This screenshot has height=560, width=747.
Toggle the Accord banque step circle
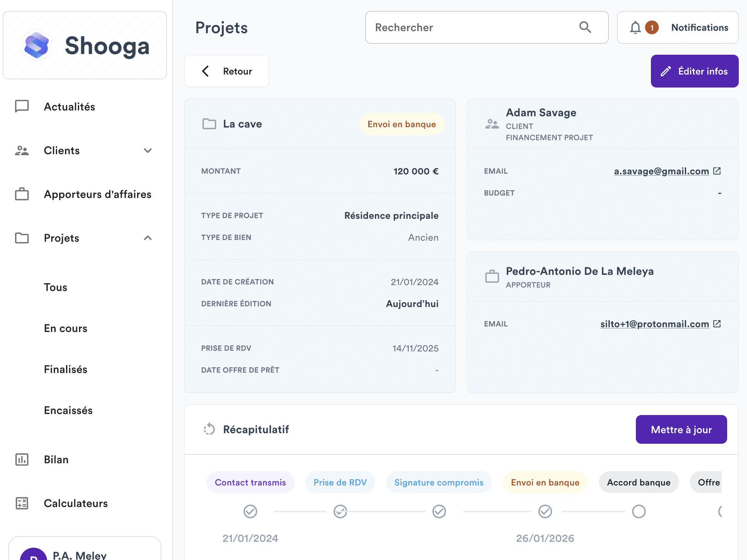pyautogui.click(x=639, y=511)
